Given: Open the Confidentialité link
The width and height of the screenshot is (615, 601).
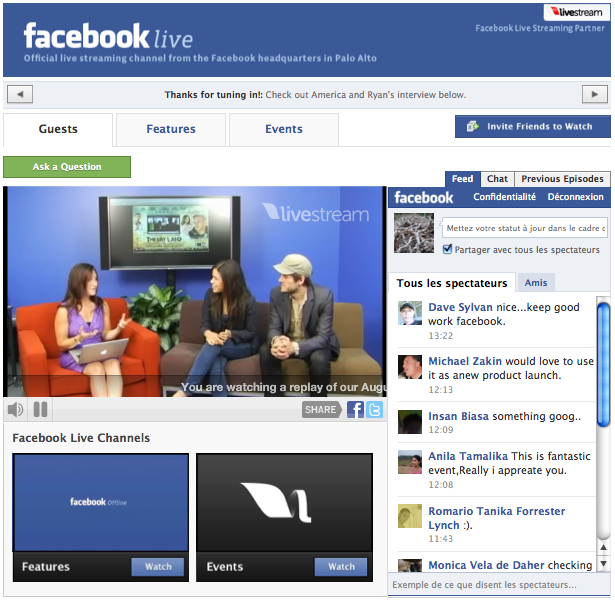Looking at the screenshot, I should pyautogui.click(x=504, y=197).
